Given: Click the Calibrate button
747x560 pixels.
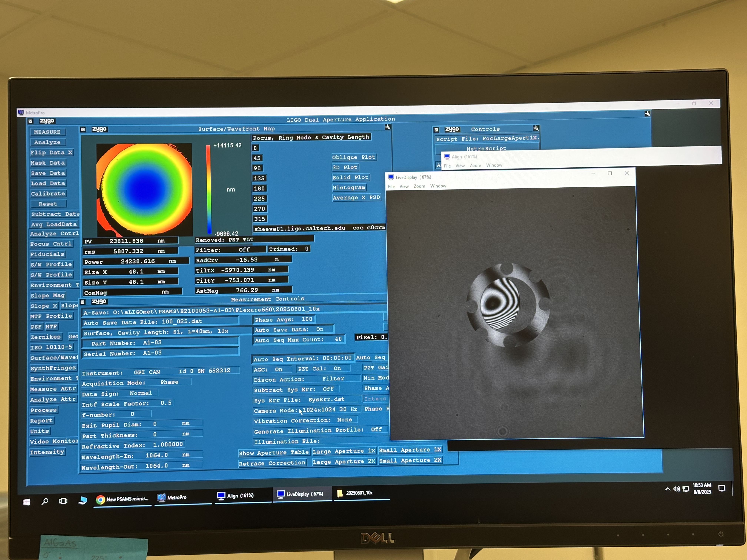Looking at the screenshot, I should [48, 194].
